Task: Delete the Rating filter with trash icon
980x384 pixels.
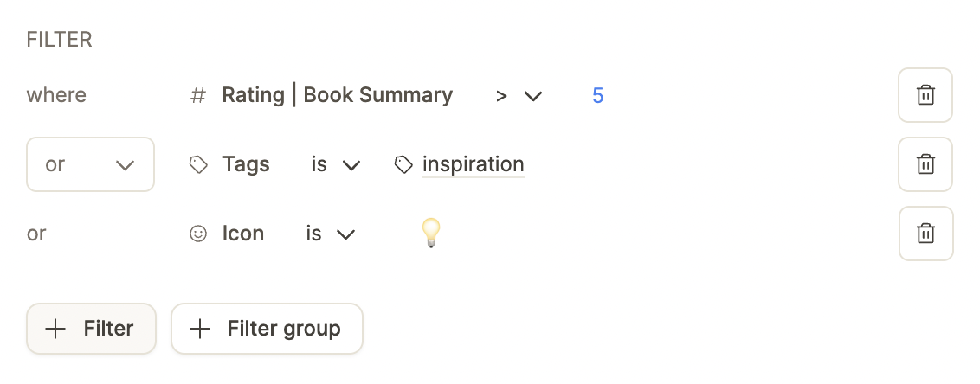Action: (x=925, y=95)
